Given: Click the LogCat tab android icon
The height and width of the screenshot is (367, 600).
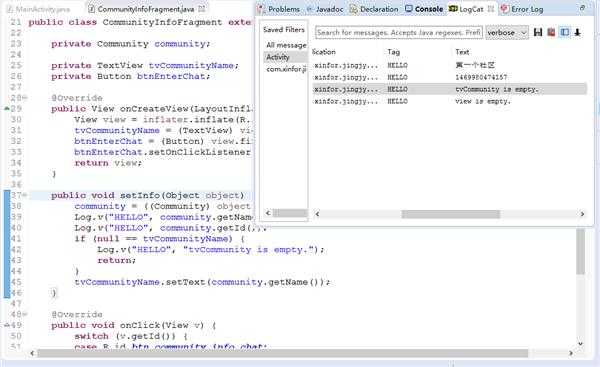Looking at the screenshot, I should point(453,8).
